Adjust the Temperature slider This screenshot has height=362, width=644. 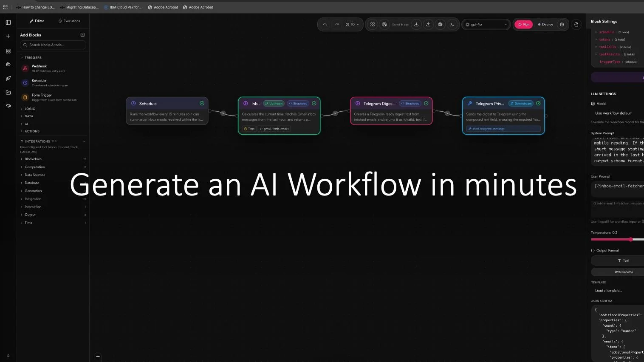click(631, 240)
